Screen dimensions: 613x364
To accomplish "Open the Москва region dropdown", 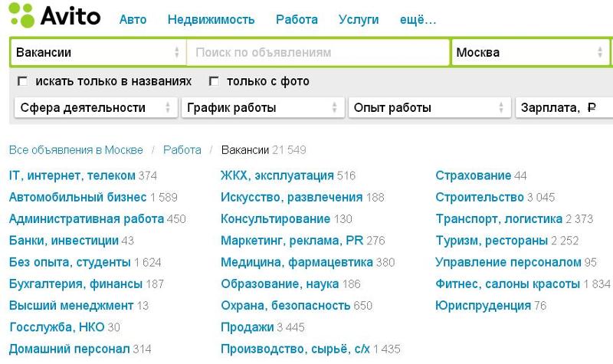I will pyautogui.click(x=529, y=52).
